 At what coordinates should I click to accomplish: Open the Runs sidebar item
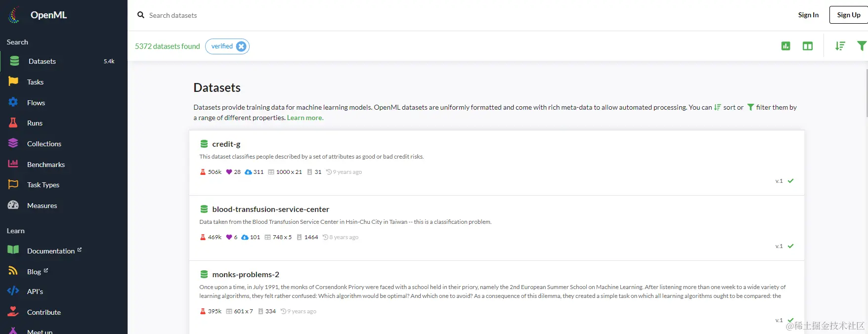pyautogui.click(x=64, y=123)
